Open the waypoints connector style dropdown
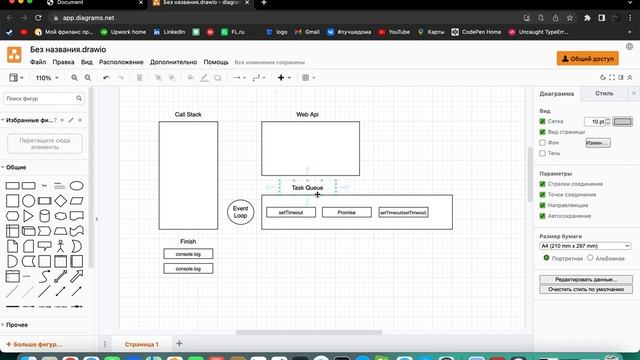 pos(259,78)
